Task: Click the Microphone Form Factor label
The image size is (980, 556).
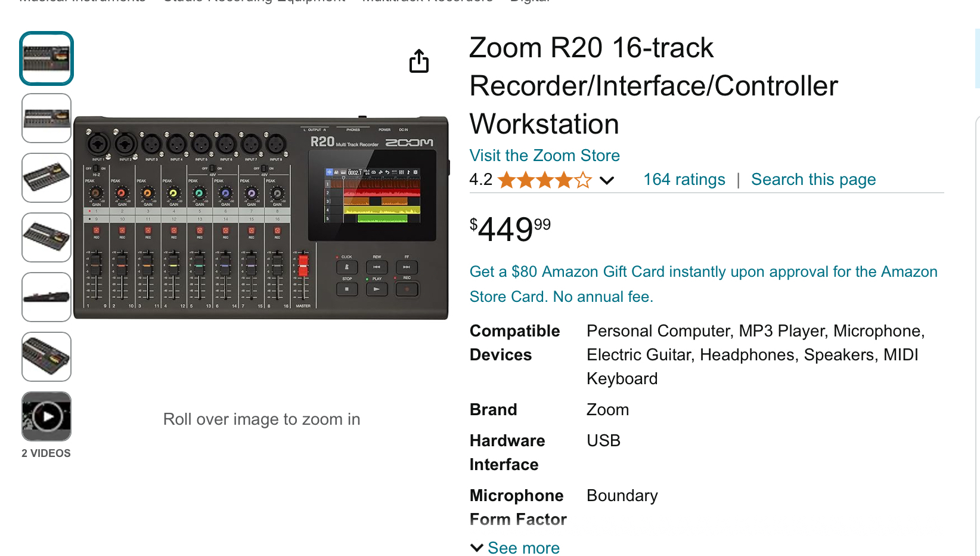Action: pos(518,508)
